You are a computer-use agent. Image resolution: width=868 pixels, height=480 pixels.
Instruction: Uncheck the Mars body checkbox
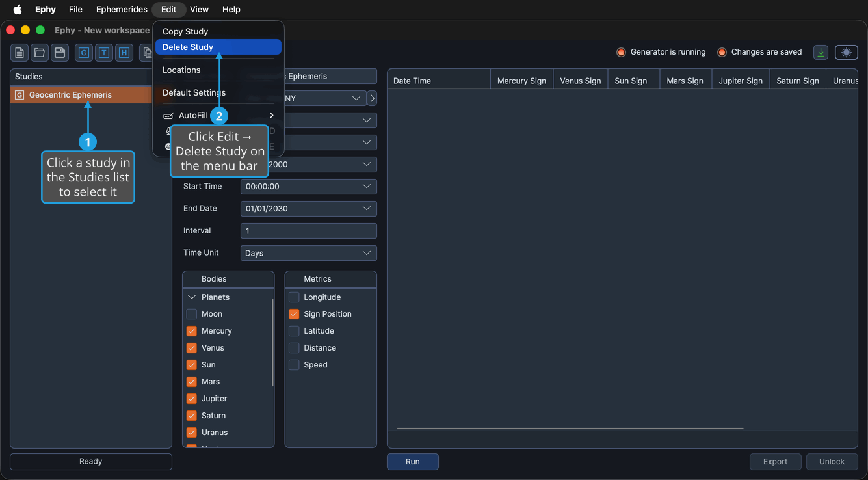coord(192,382)
